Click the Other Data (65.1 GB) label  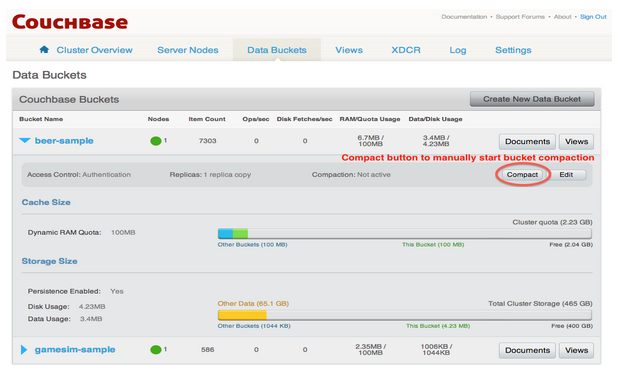coord(253,304)
